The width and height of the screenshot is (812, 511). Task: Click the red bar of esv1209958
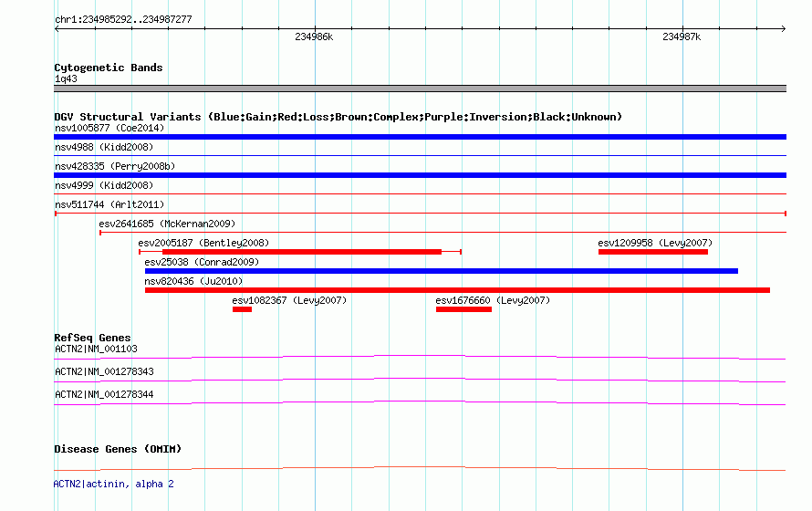pyautogui.click(x=653, y=252)
